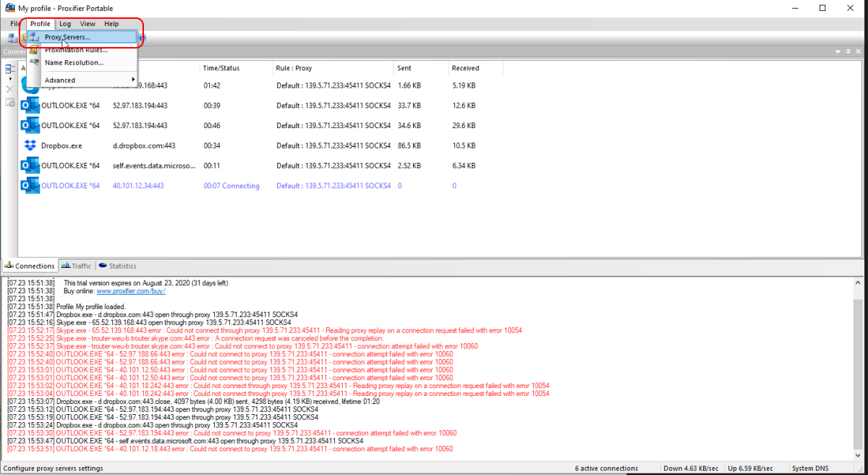The height and width of the screenshot is (475, 868).
Task: Open the File menu
Action: [x=14, y=24]
